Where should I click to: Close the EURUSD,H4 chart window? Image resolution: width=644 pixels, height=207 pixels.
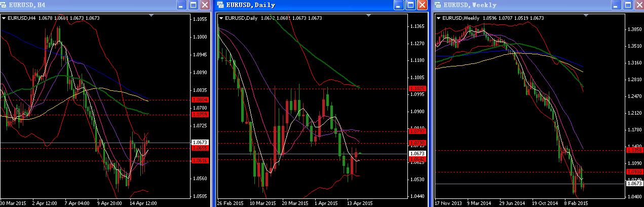click(x=205, y=5)
